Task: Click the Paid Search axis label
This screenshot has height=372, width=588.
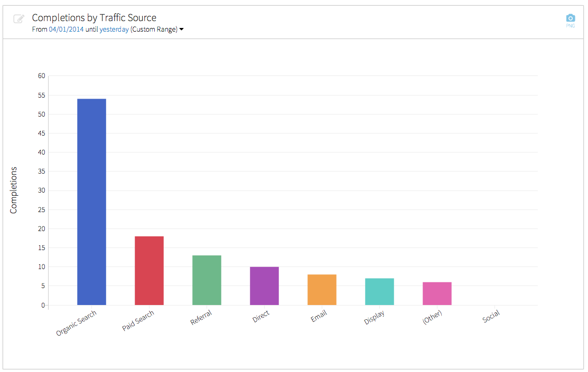Action: [138, 320]
